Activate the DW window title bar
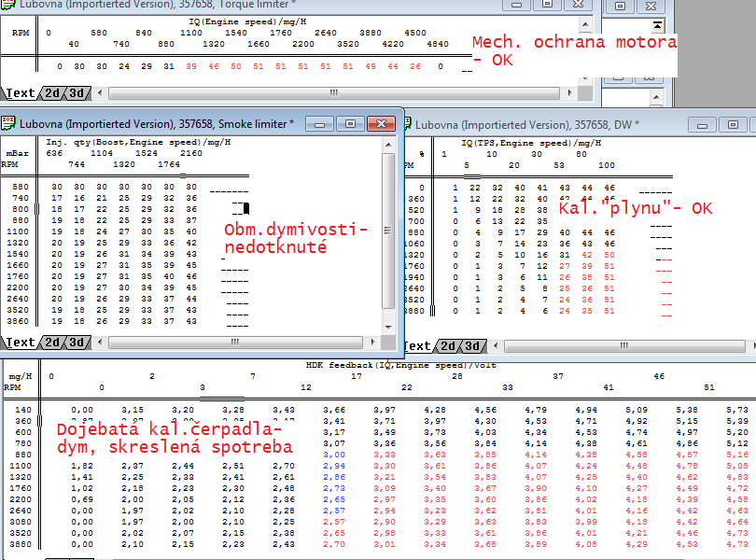This screenshot has width=756, height=560. click(560, 124)
